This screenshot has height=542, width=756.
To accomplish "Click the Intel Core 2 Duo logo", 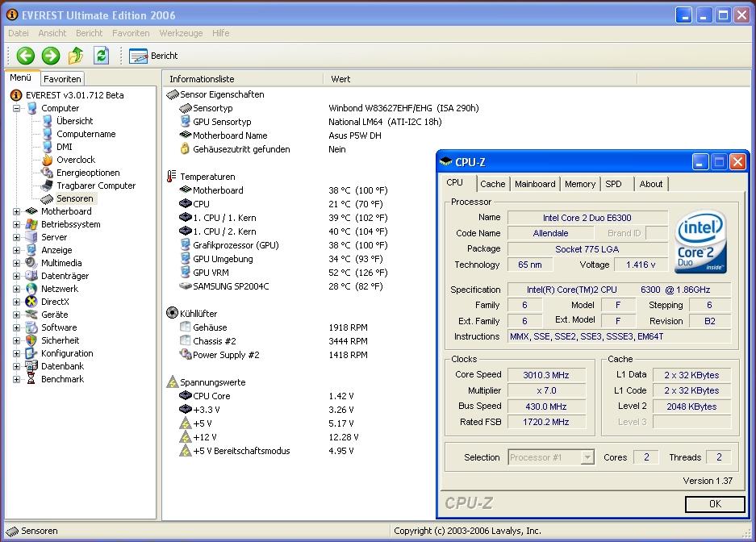I will coord(700,241).
